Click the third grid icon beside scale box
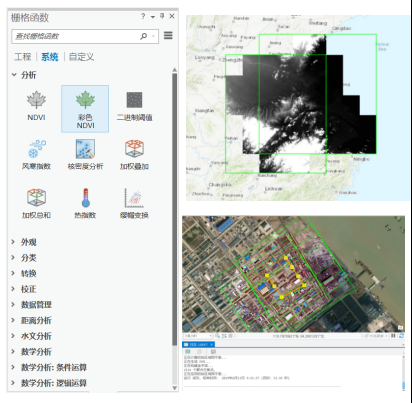This screenshot has height=403, width=412. 230,336
